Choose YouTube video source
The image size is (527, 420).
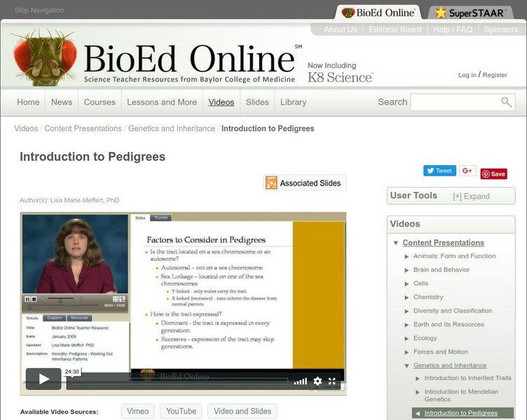pyautogui.click(x=181, y=412)
